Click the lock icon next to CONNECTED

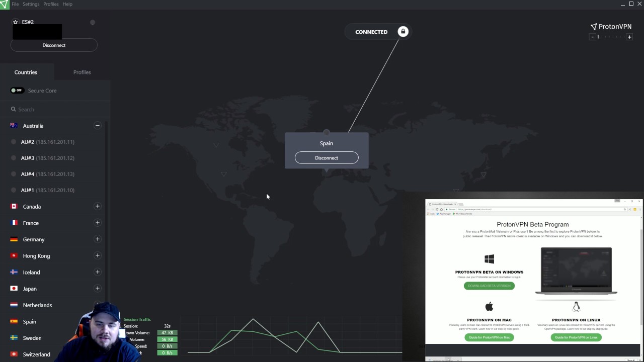pyautogui.click(x=403, y=32)
